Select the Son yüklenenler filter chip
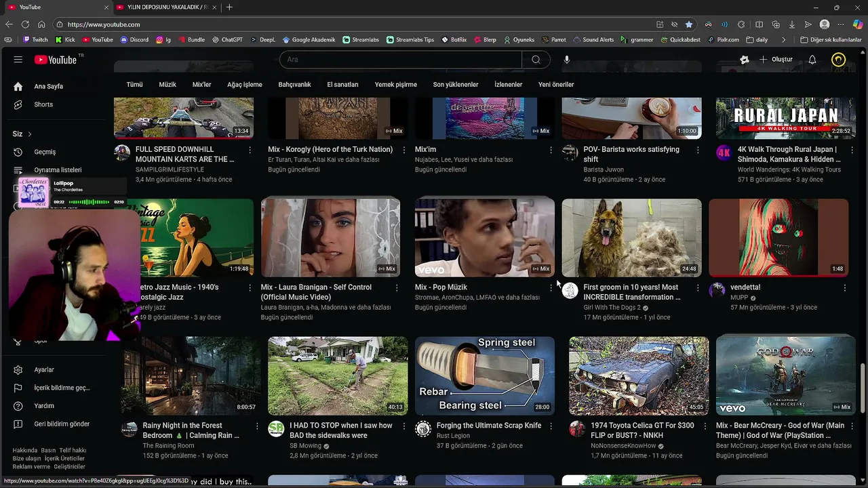Image resolution: width=868 pixels, height=488 pixels. point(456,85)
